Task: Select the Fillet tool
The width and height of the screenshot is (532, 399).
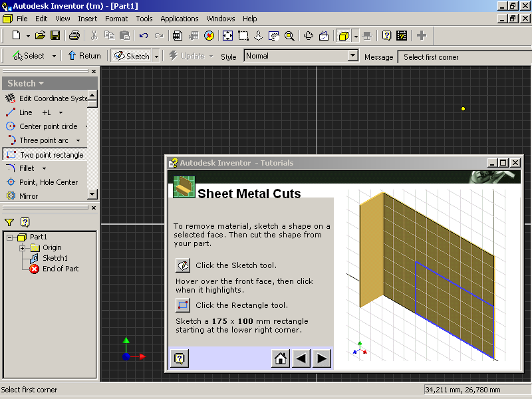Action: pyautogui.click(x=21, y=168)
